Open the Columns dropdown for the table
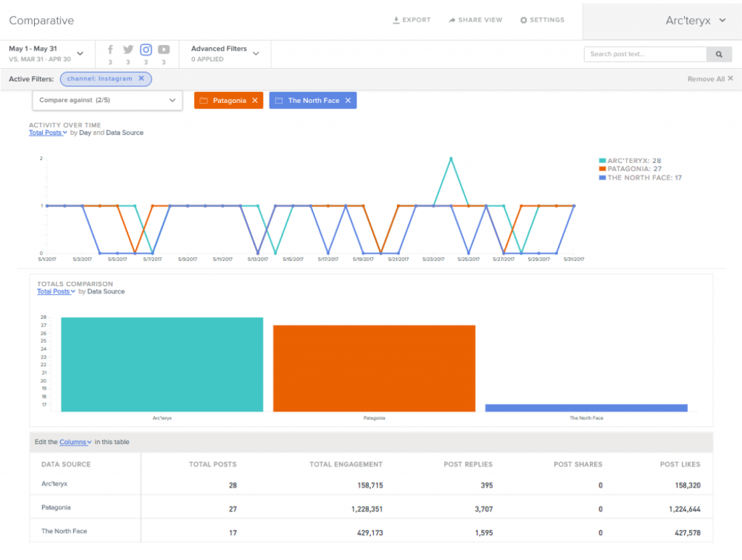 pyautogui.click(x=75, y=442)
